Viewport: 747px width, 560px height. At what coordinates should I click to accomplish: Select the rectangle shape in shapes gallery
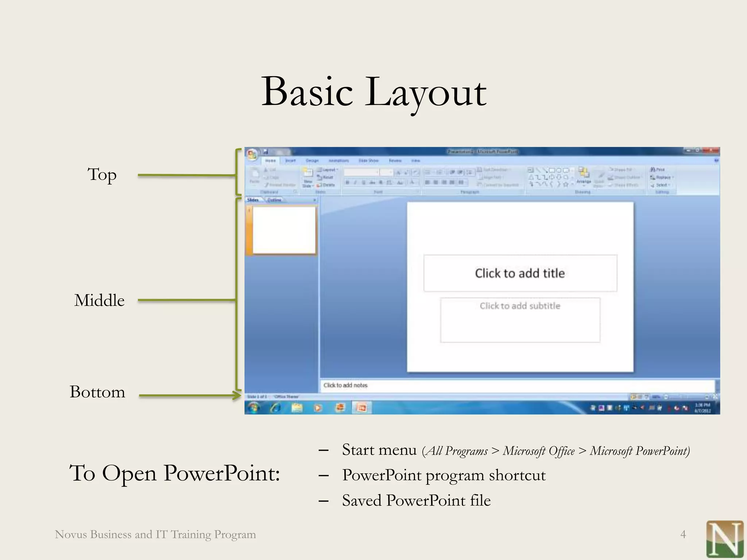pyautogui.click(x=552, y=170)
